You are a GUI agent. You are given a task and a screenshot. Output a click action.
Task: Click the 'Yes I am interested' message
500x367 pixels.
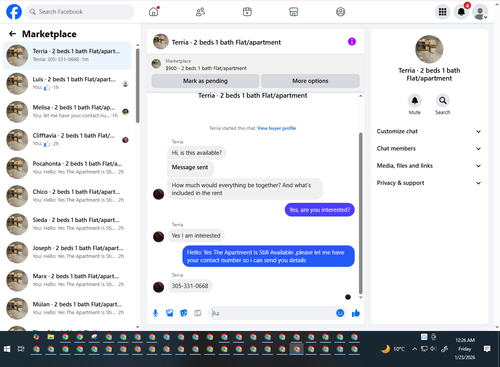(x=196, y=235)
